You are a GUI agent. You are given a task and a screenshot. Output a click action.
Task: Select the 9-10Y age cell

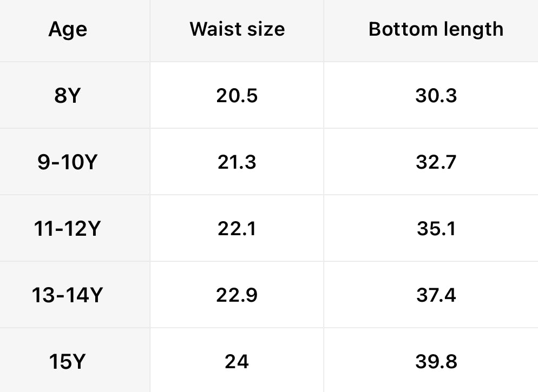[67, 162]
